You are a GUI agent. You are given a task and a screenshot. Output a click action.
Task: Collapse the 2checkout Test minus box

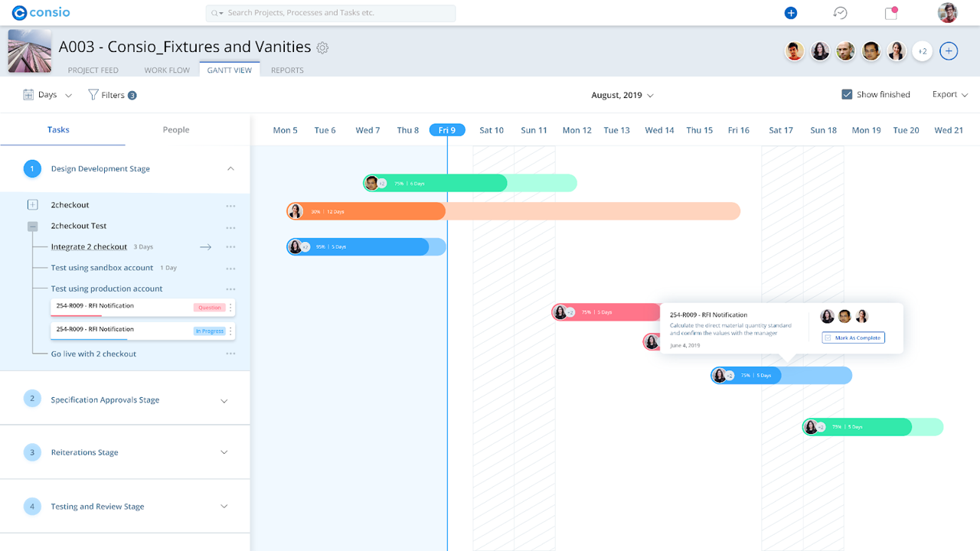coord(32,227)
